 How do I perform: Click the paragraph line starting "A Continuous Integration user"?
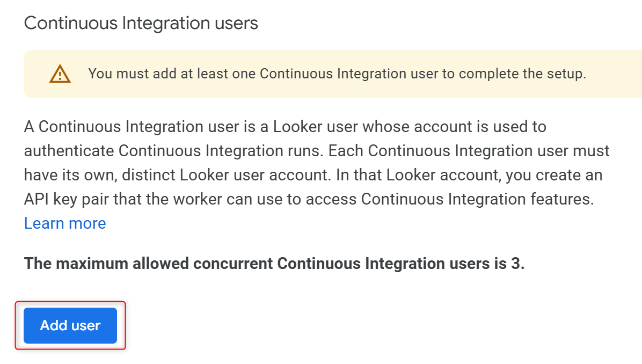(x=286, y=127)
